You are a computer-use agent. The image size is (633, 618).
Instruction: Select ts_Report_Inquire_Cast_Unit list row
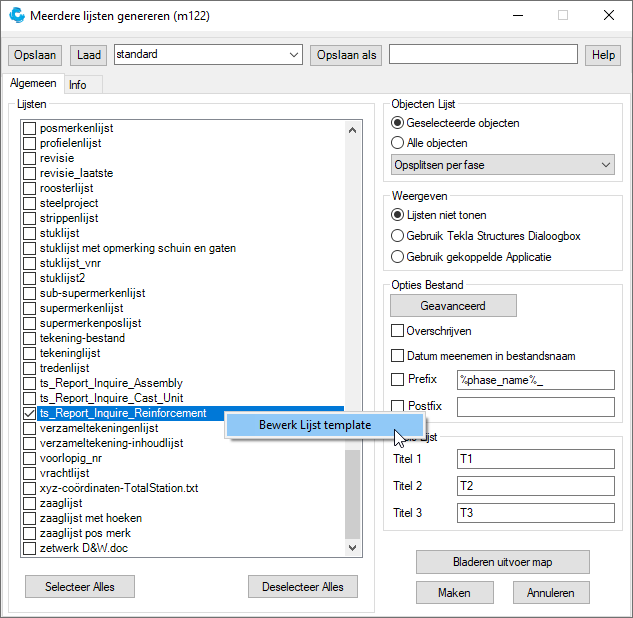[x=111, y=398]
